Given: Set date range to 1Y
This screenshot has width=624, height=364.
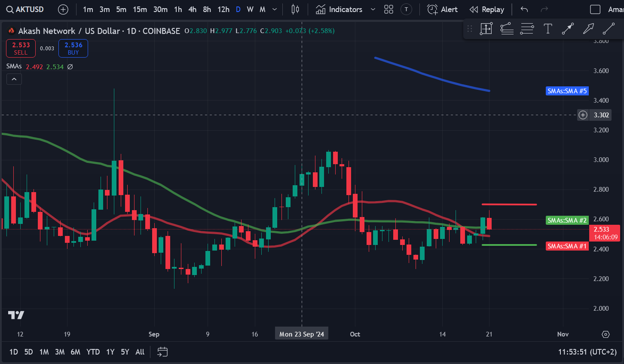Looking at the screenshot, I should (x=110, y=352).
